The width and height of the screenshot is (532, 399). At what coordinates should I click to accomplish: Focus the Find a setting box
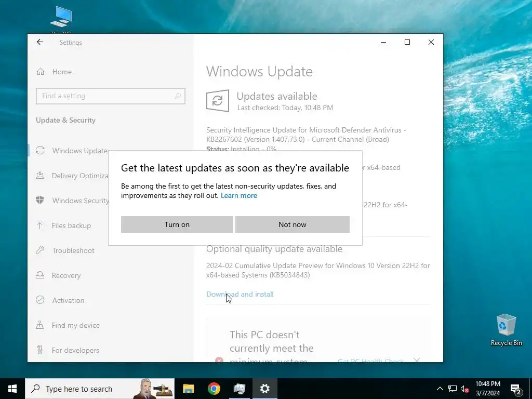(111, 96)
